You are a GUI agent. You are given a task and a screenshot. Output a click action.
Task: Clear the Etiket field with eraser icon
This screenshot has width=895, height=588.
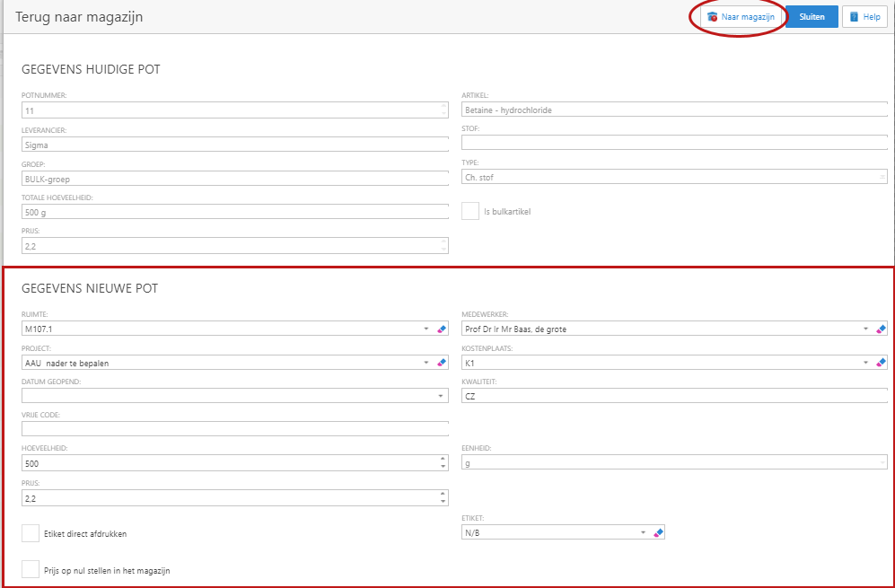[x=658, y=532]
